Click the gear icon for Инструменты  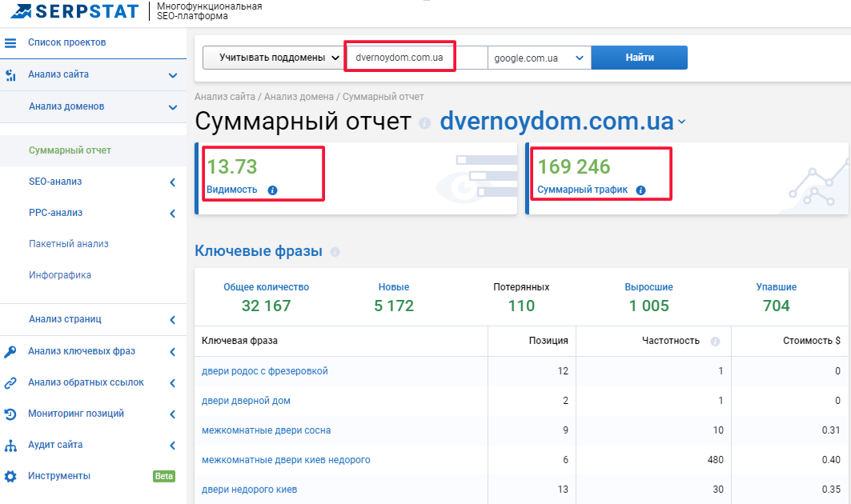click(x=10, y=476)
